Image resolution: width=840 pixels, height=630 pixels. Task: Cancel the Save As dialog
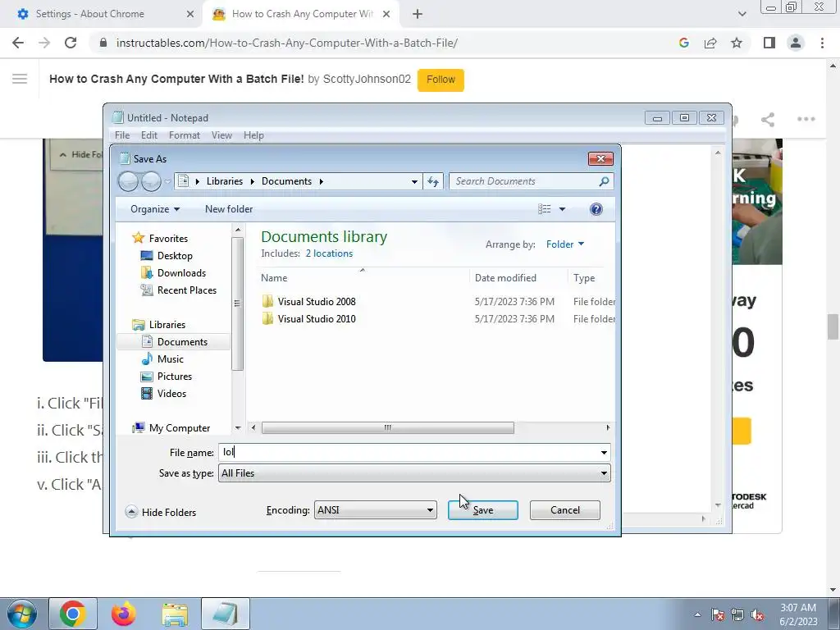564,510
